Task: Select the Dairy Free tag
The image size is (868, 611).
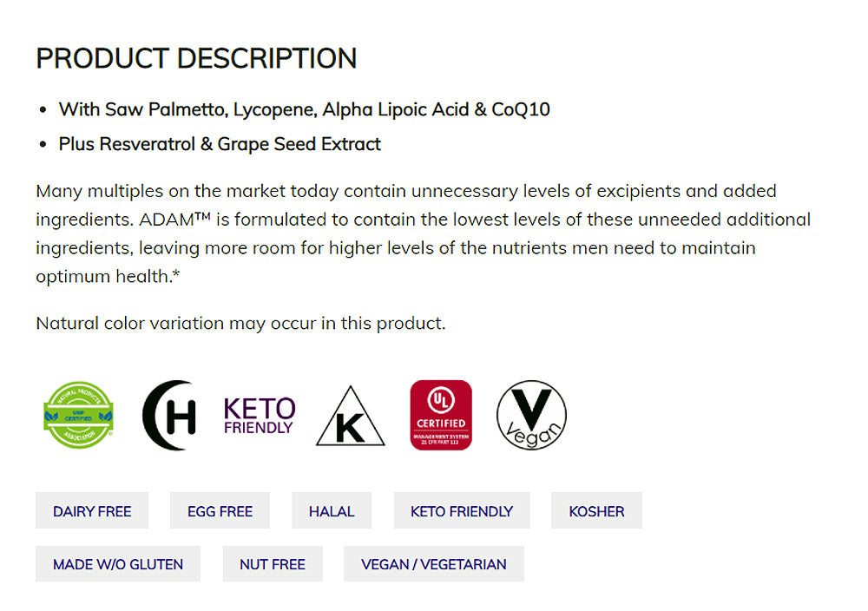Action: (x=92, y=511)
